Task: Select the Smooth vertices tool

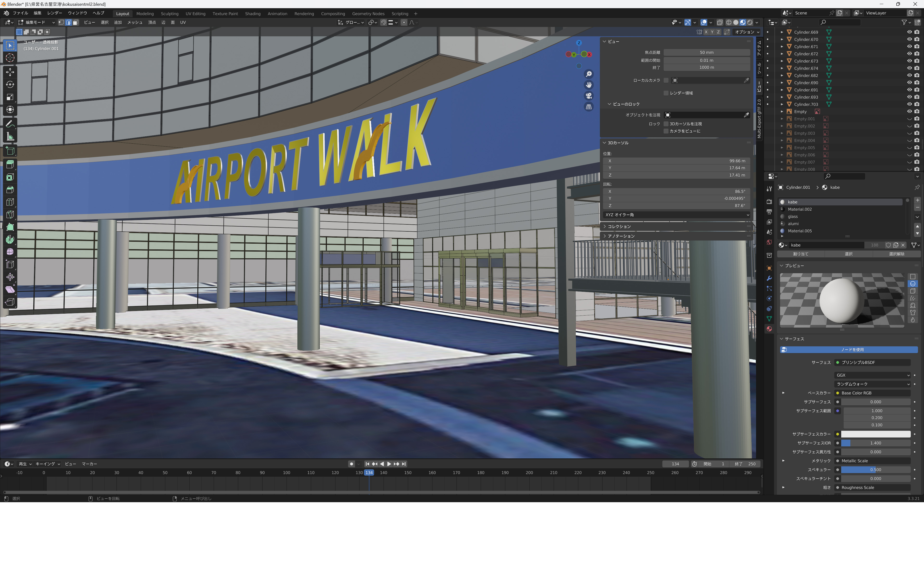Action: [x=10, y=252]
